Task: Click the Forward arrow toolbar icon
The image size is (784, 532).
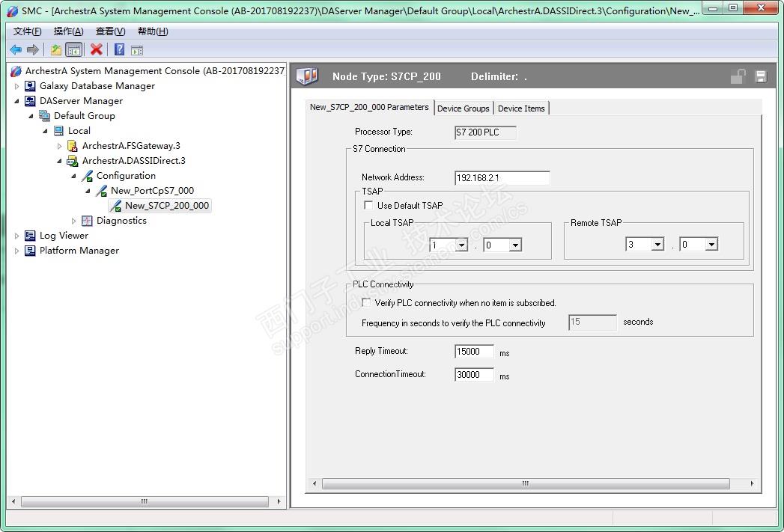Action: point(32,49)
